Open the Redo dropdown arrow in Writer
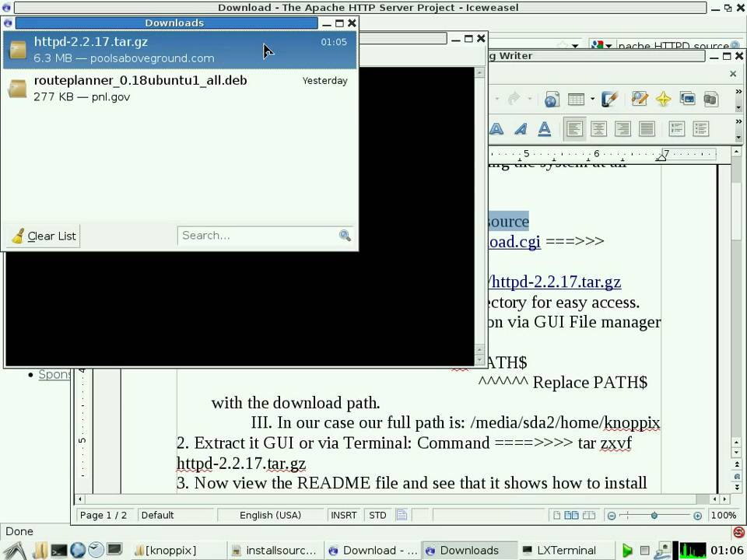 click(529, 99)
